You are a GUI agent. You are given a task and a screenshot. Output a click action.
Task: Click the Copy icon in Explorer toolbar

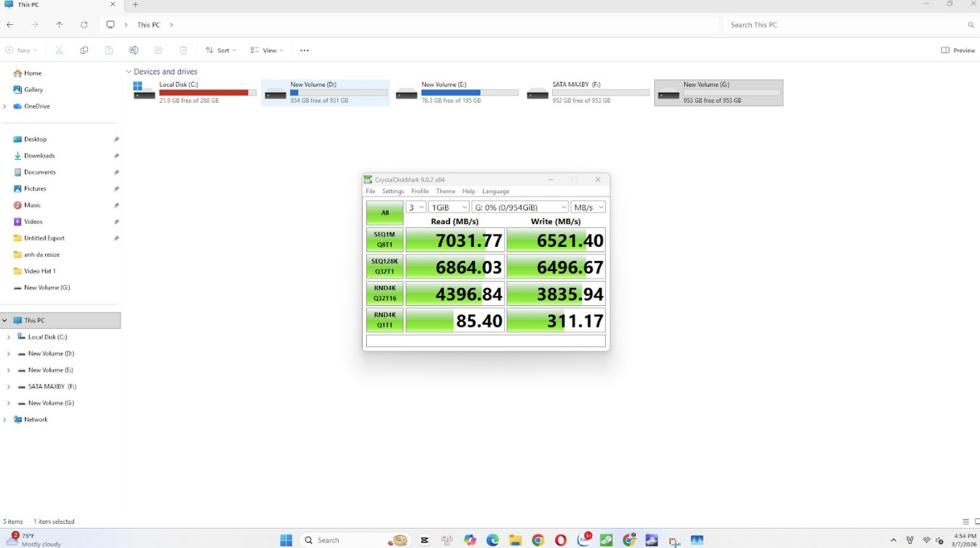(x=84, y=50)
